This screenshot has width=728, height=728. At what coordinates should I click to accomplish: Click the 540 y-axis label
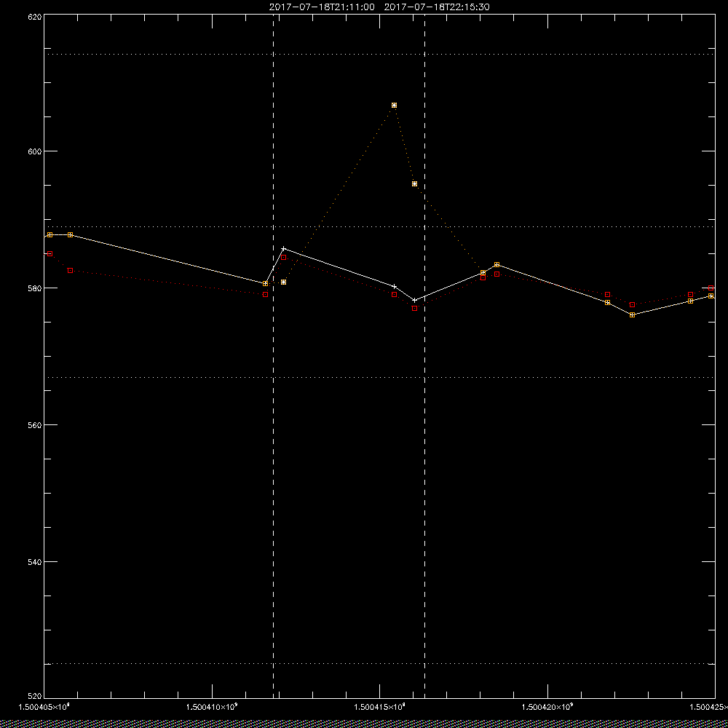point(35,562)
